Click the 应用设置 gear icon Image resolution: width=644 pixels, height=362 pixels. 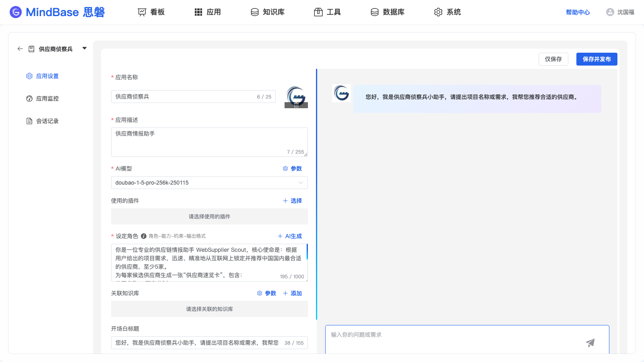(29, 76)
